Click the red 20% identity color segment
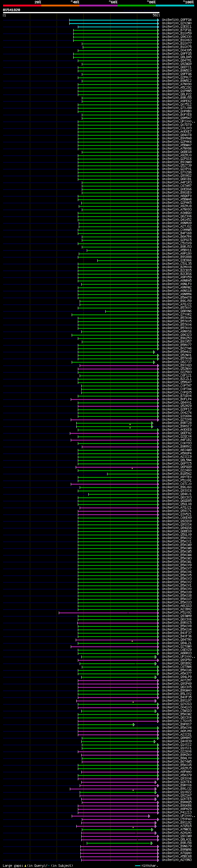197x868 pixels. tap(22, 6)
